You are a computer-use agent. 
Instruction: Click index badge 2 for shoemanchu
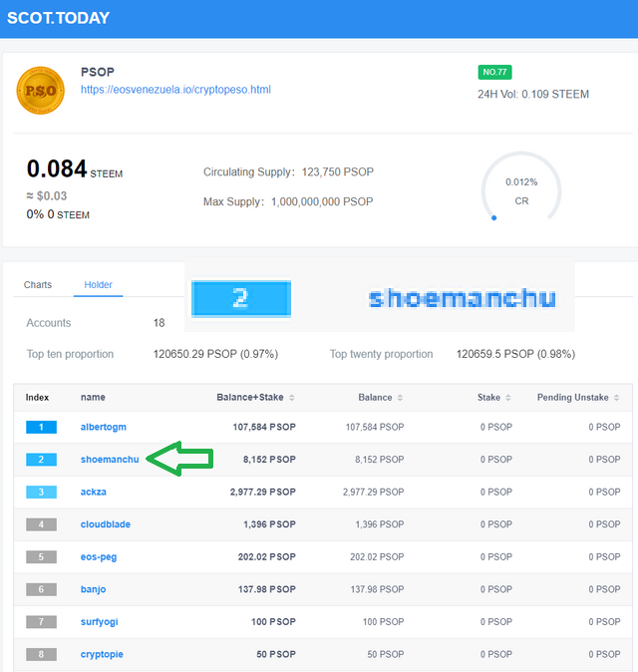click(x=41, y=460)
